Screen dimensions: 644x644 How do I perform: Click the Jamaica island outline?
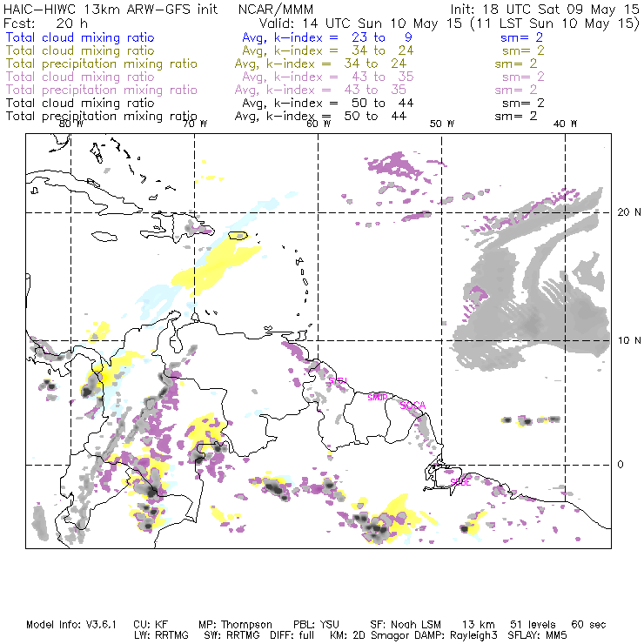point(104,237)
